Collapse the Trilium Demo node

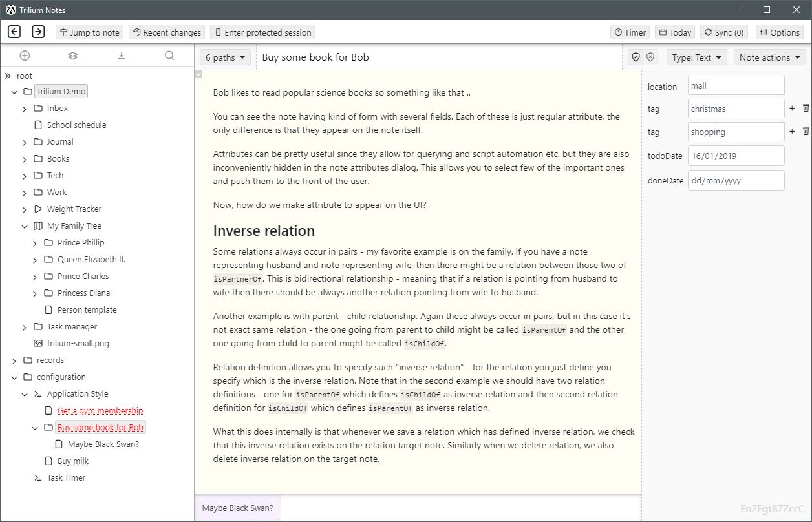pyautogui.click(x=14, y=92)
